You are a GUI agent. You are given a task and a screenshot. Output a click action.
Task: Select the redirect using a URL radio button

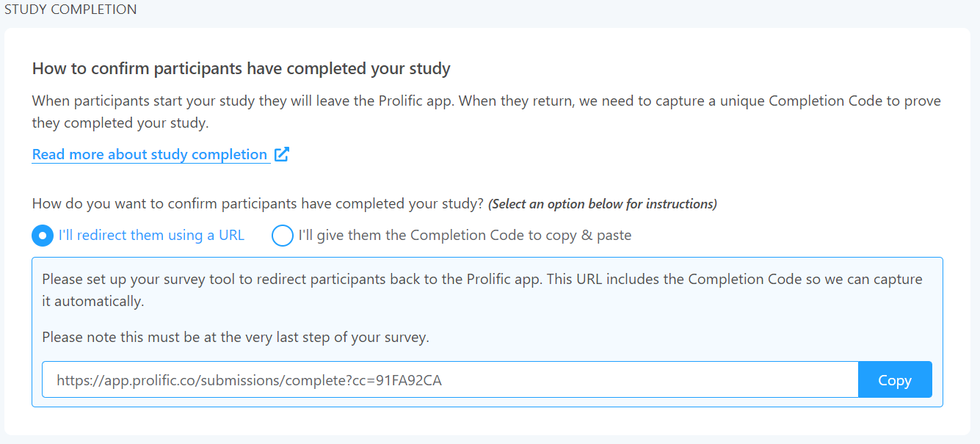(43, 236)
